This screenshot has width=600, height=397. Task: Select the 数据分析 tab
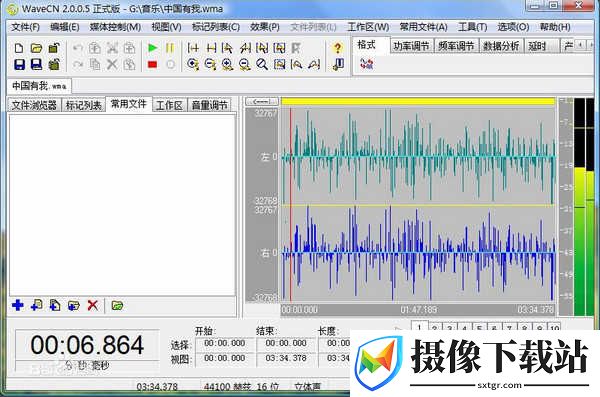501,46
